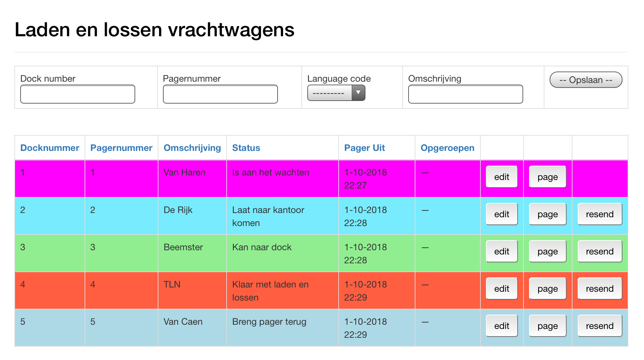
Task: Sort table by Status column
Action: [x=246, y=148]
